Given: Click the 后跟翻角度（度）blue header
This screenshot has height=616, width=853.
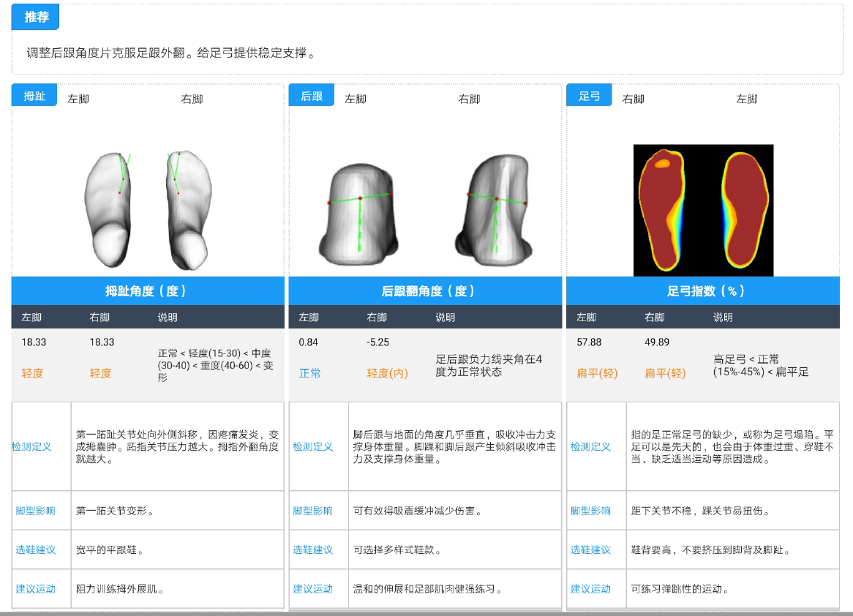Looking at the screenshot, I should tap(425, 291).
